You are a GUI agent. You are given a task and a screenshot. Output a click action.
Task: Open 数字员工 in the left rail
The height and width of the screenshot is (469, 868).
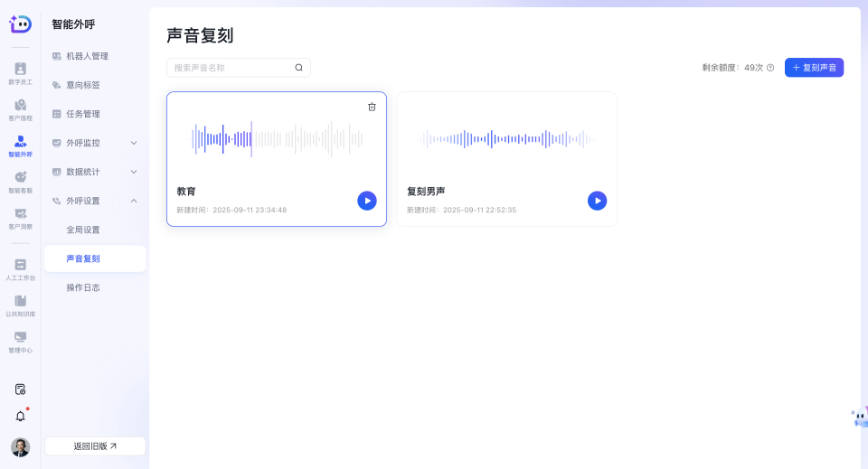(x=20, y=72)
